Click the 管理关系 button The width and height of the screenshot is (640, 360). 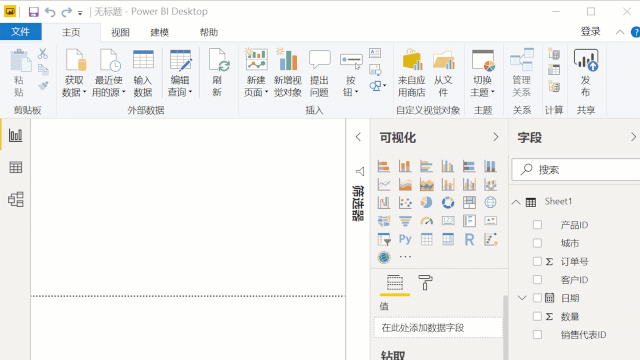click(522, 73)
